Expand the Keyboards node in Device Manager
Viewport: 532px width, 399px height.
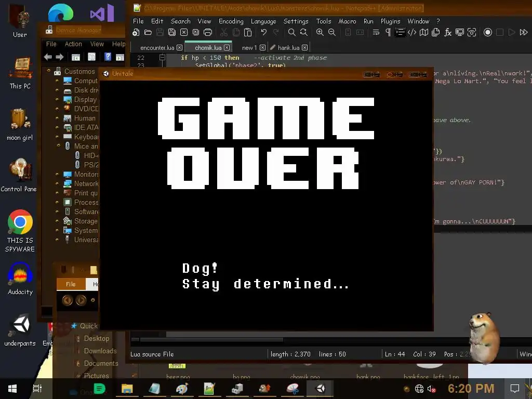pyautogui.click(x=57, y=137)
